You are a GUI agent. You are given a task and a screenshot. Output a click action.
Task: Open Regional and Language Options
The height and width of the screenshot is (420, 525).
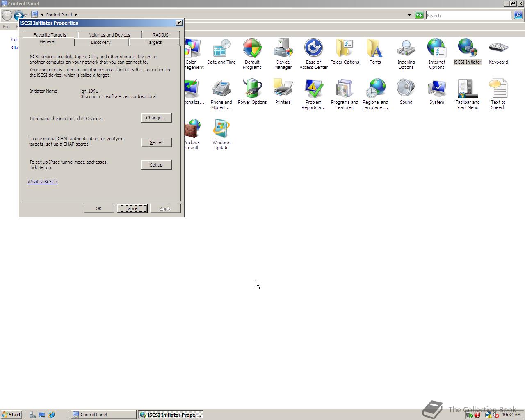[x=375, y=94]
